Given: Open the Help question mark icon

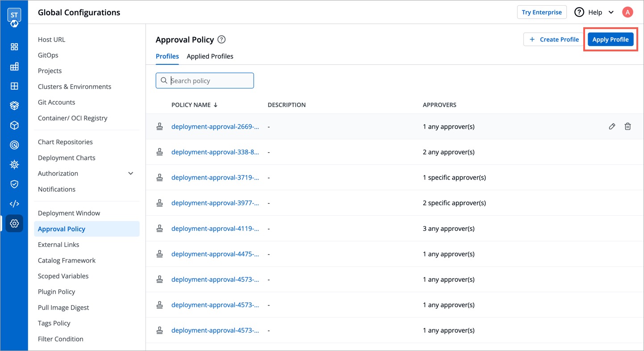Looking at the screenshot, I should point(579,12).
